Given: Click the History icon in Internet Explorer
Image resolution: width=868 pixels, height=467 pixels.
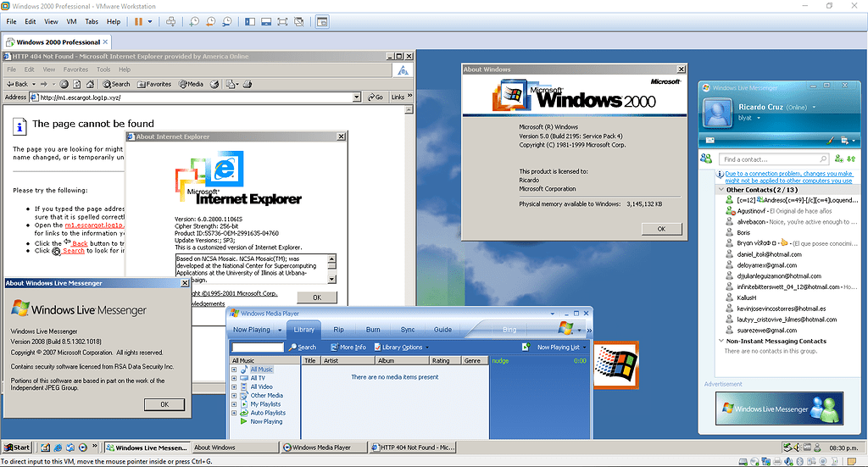Looking at the screenshot, I should (x=214, y=84).
